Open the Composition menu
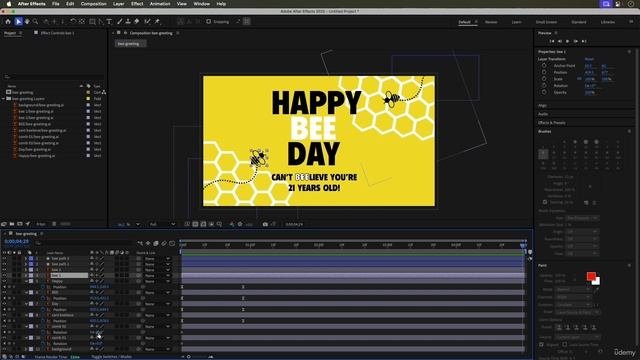Screen dimensions: 640x360 point(93,4)
